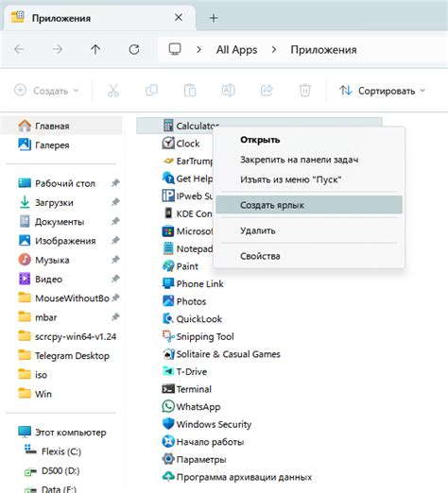Select the T-Drive app icon
448x493 pixels.
[x=168, y=371]
